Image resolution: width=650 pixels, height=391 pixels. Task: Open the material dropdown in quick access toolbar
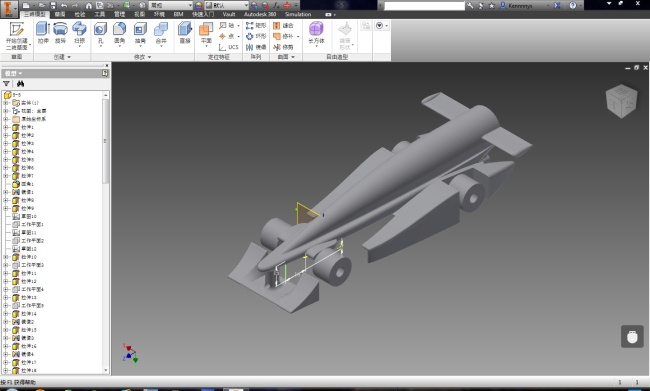(x=171, y=5)
